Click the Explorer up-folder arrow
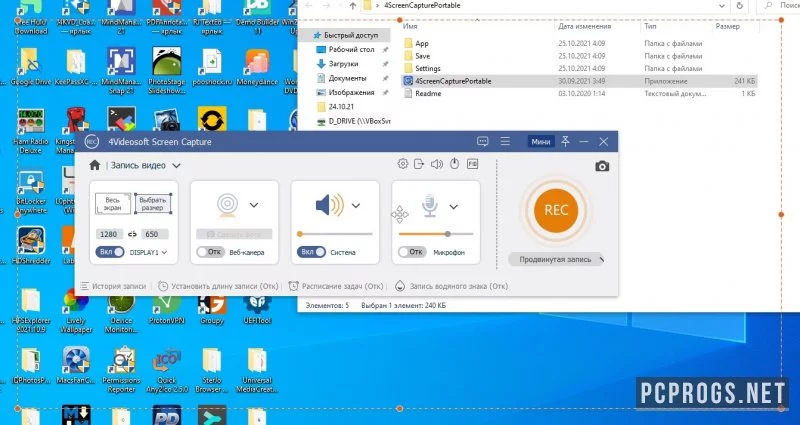The width and height of the screenshot is (800, 425). coord(353,6)
